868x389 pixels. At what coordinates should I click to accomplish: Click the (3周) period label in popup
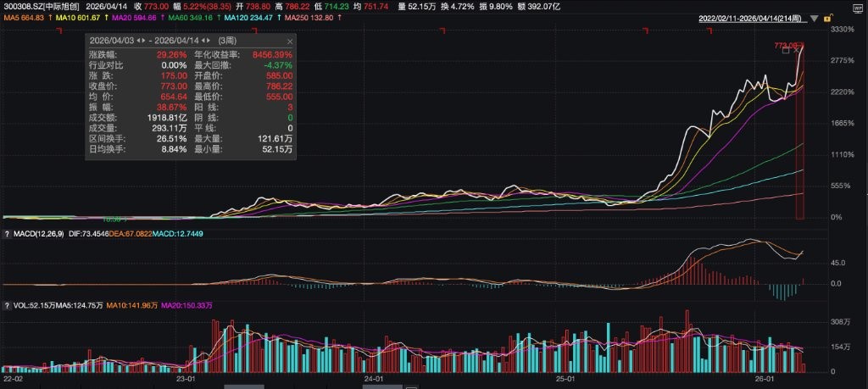pyautogui.click(x=225, y=41)
